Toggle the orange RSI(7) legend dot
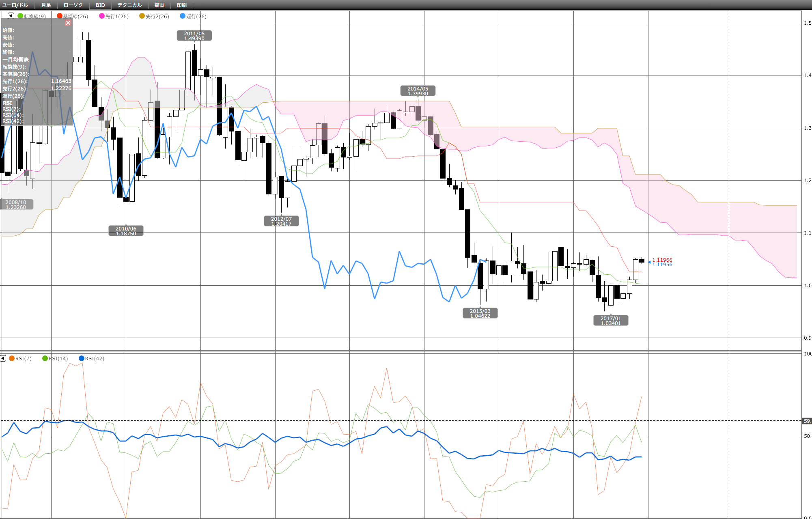The width and height of the screenshot is (812, 519). 12,358
